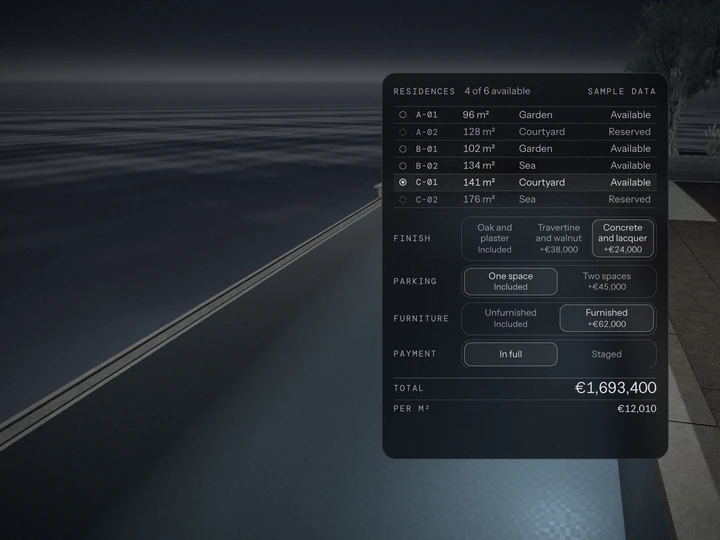Select the B-01 residence radio icon
The image size is (720, 540).
403,149
